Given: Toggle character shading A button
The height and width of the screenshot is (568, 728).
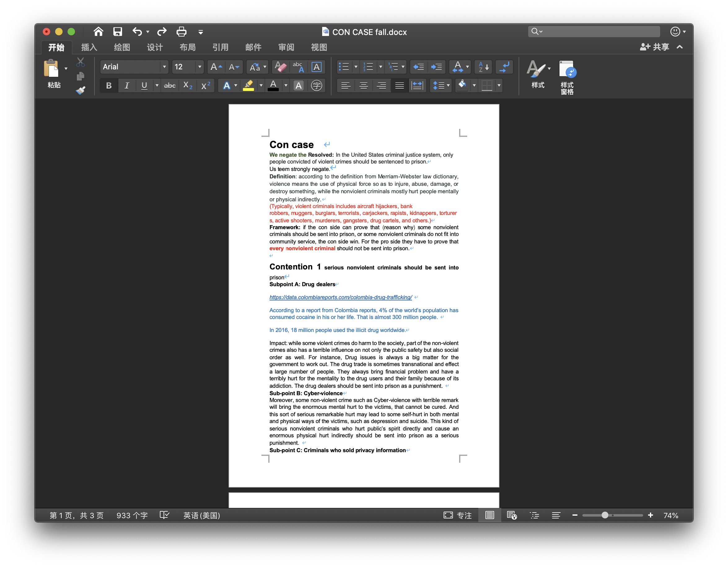Looking at the screenshot, I should coord(298,86).
